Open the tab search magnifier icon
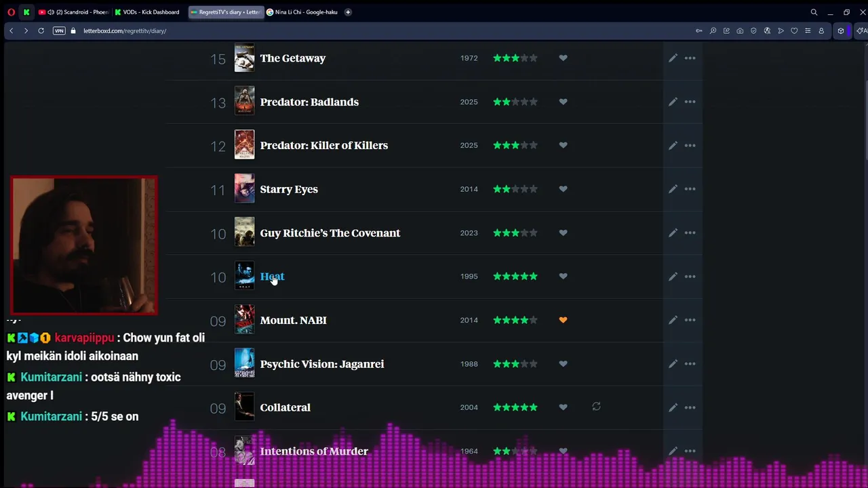Screen dimensions: 868x488 (814, 12)
